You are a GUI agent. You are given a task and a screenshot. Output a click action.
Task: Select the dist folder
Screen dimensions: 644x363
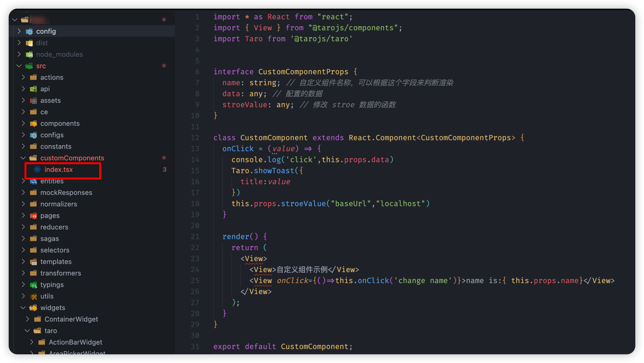[42, 43]
